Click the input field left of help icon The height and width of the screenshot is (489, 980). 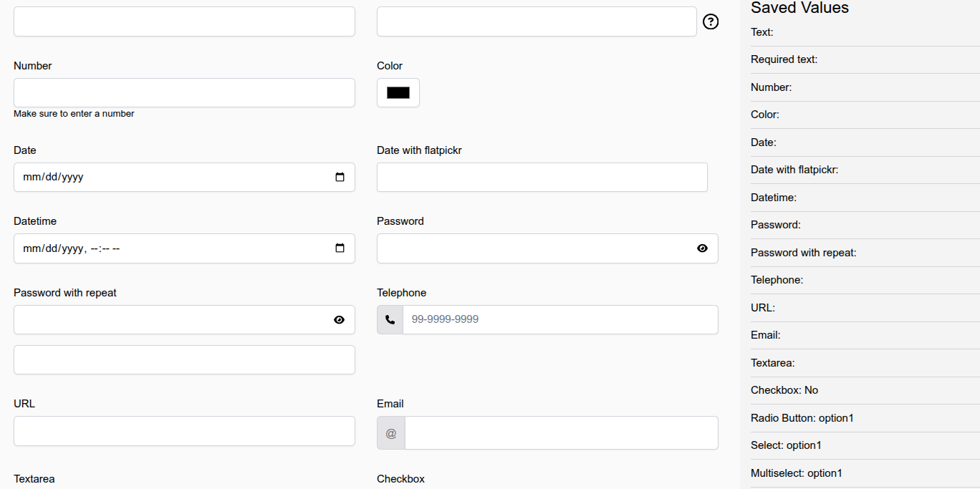[537, 21]
